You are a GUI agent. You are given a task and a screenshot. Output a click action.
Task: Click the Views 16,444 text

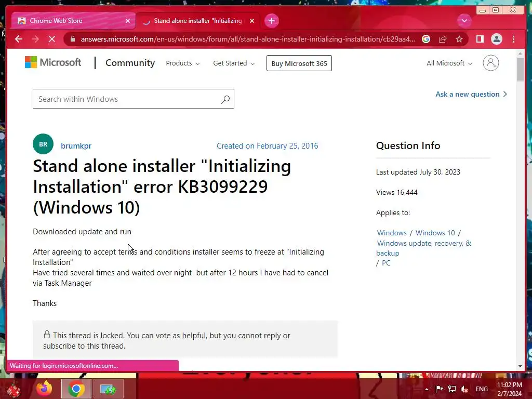396,192
